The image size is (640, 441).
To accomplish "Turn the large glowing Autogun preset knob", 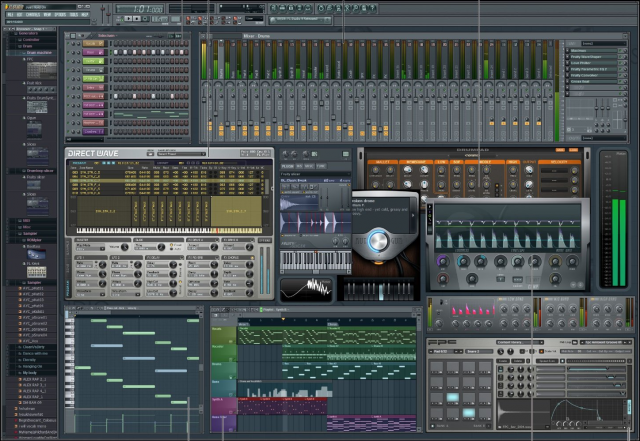I will pyautogui.click(x=379, y=241).
